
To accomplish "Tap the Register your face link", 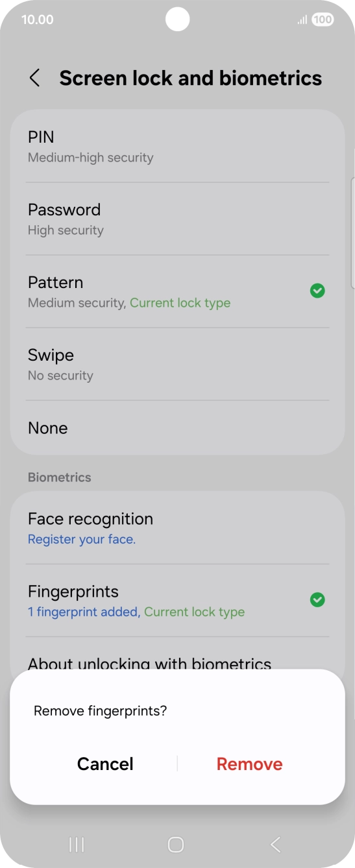I will tap(82, 539).
